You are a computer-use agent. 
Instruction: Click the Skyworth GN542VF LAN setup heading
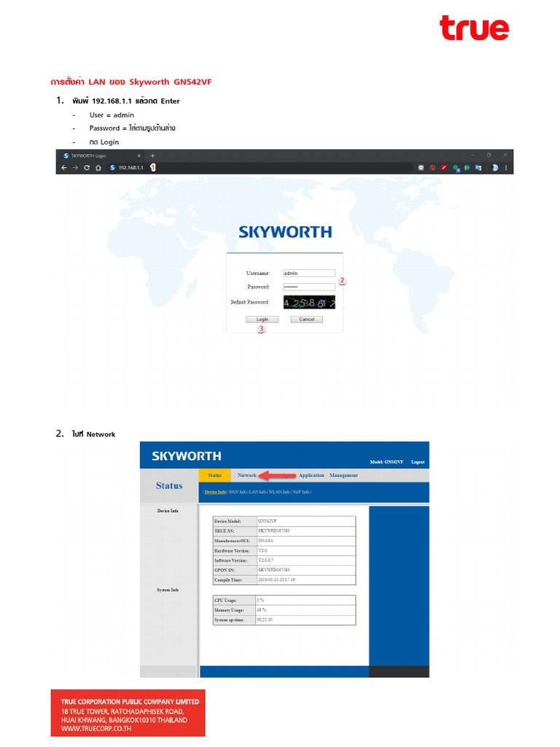coord(131,82)
